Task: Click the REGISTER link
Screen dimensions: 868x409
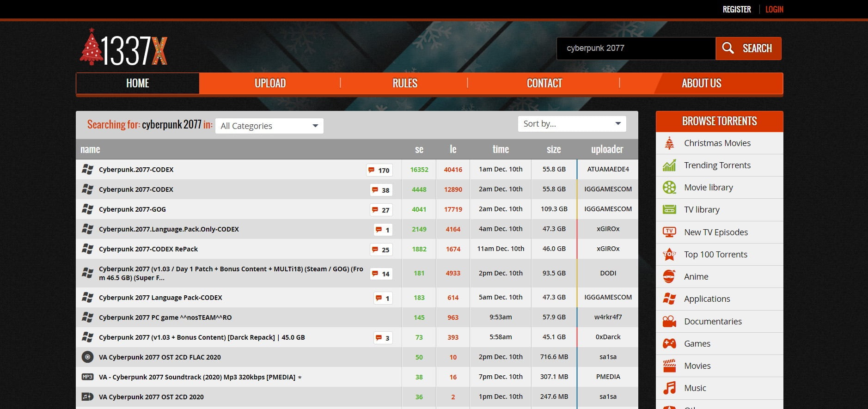Action: (x=737, y=9)
